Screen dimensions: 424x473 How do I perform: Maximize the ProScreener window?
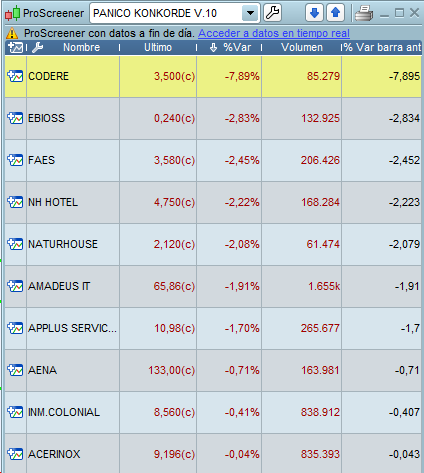pos(399,13)
